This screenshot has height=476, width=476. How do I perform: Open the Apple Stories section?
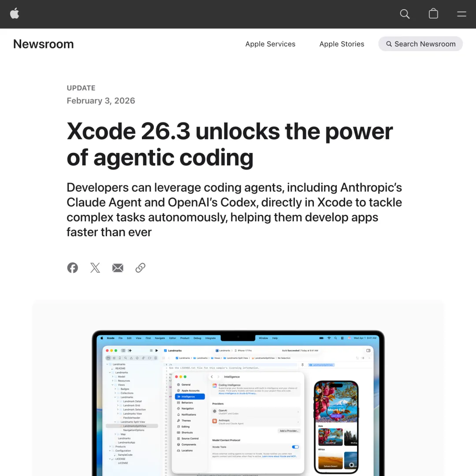(x=342, y=44)
